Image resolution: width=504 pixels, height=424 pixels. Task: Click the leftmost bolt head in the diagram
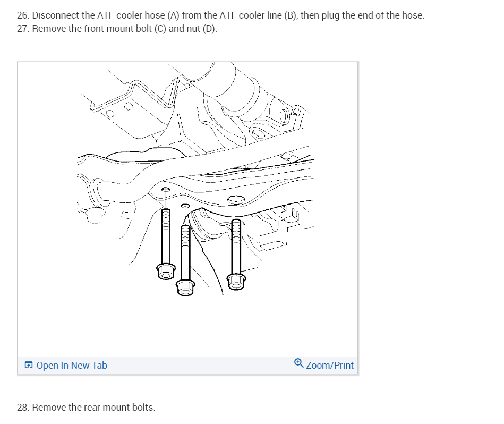pyautogui.click(x=166, y=272)
